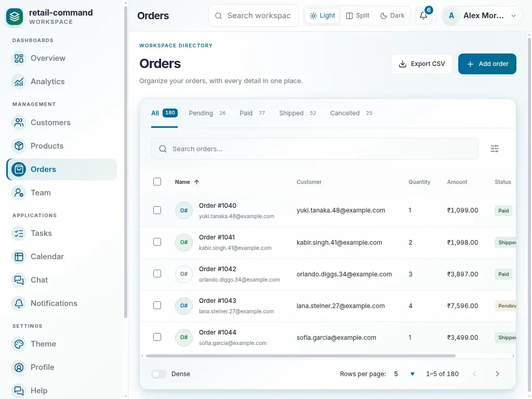Click the retail-command workspace logo
Viewport: 532px width, 399px height.
point(15,16)
